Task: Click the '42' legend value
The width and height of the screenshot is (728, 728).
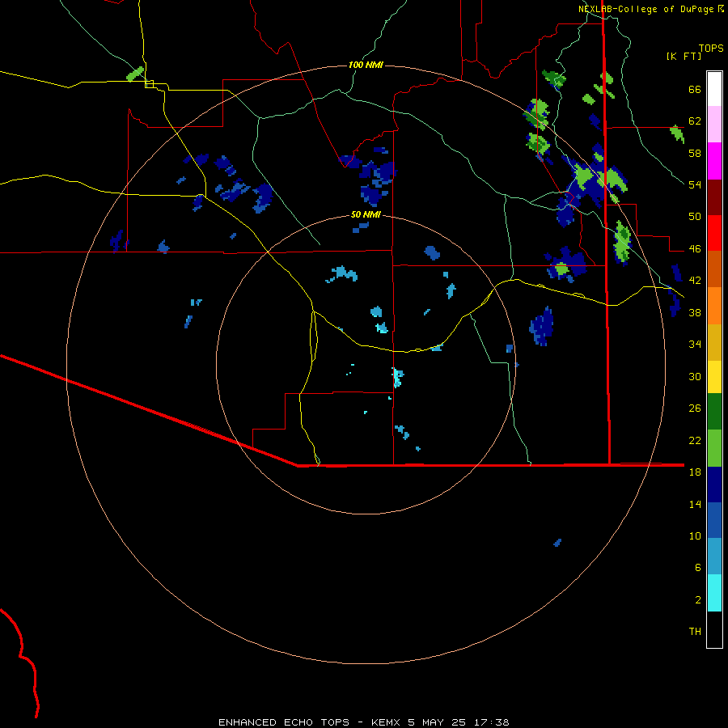Action: click(695, 281)
